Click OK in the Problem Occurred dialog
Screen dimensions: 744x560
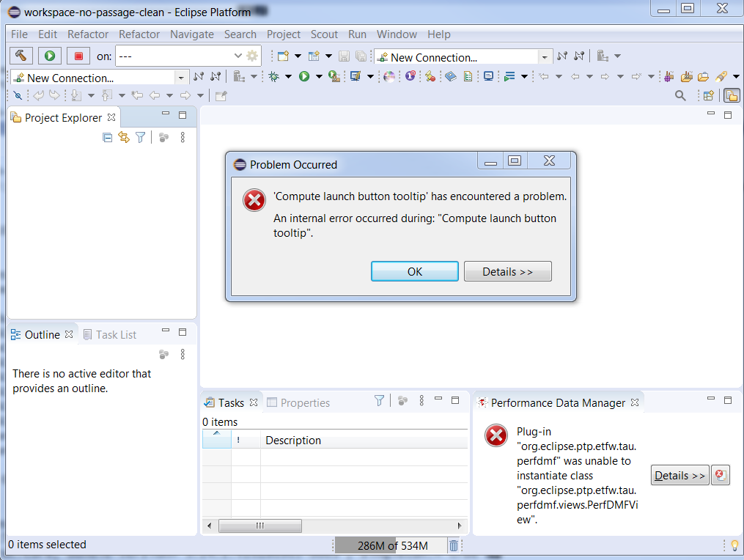point(415,271)
